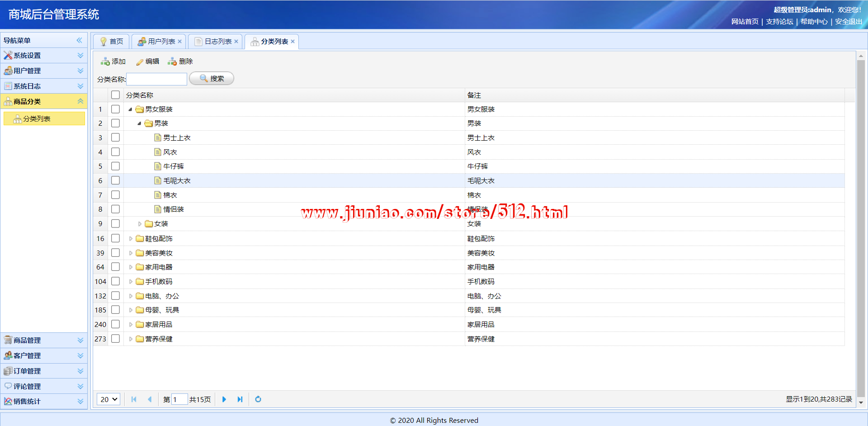Tick the checkbox for 毛呢大衣 row
This screenshot has width=868, height=426.
click(116, 180)
